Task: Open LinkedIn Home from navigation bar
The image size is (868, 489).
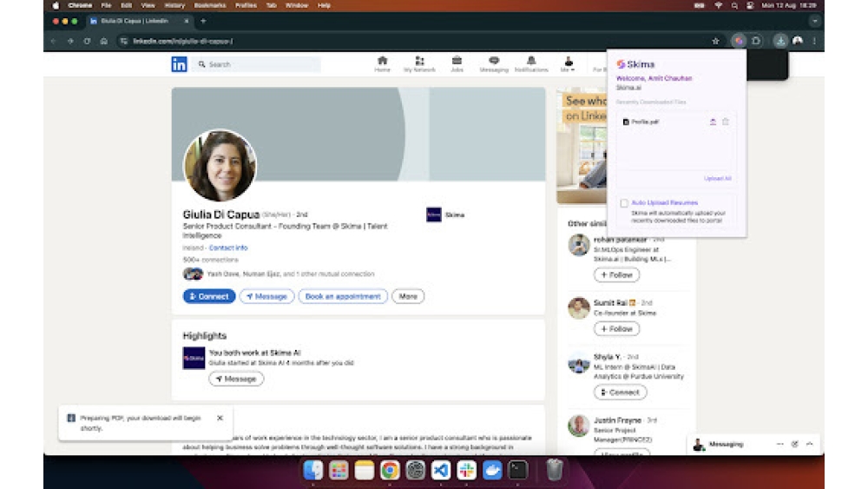Action: tap(382, 64)
